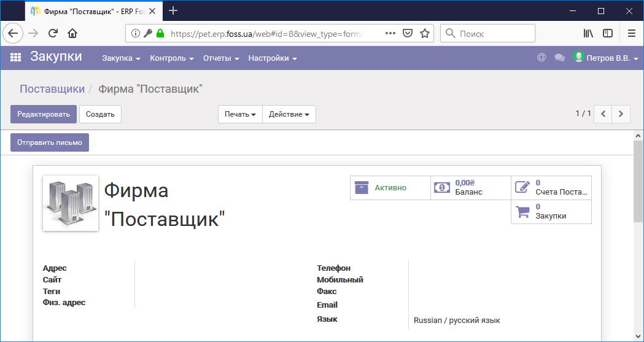
Task: Reload the current page
Action: pyautogui.click(x=53, y=34)
